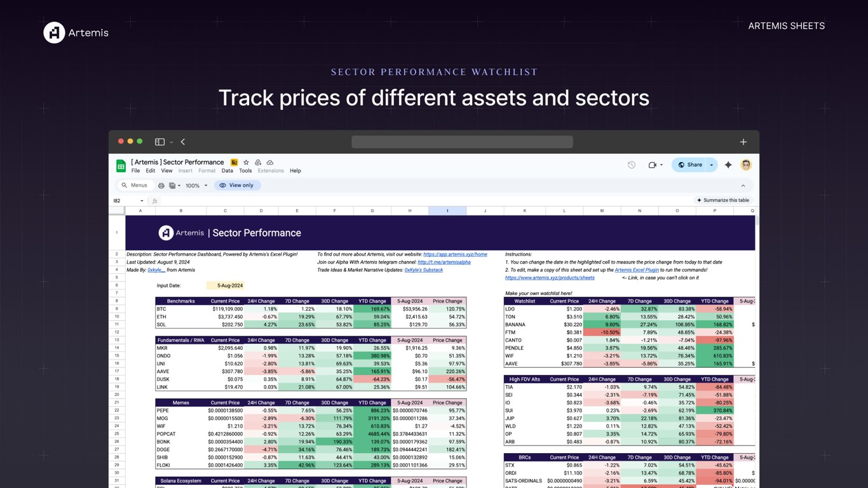Click the browser address bar

tap(462, 142)
